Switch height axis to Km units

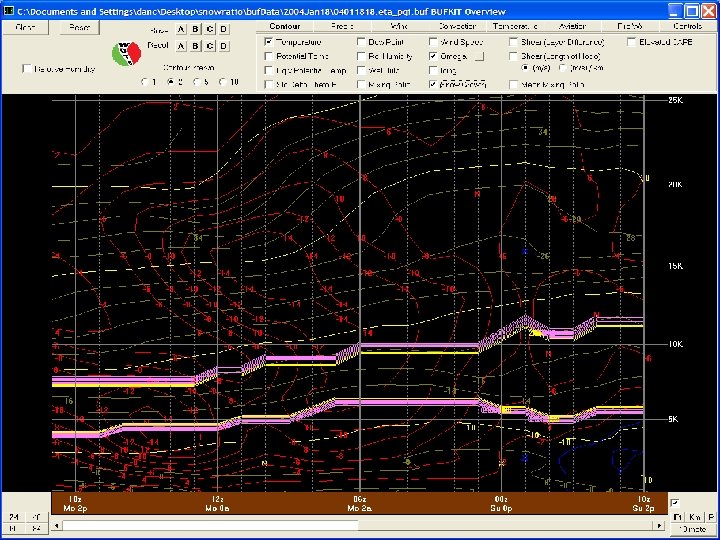pos(695,518)
